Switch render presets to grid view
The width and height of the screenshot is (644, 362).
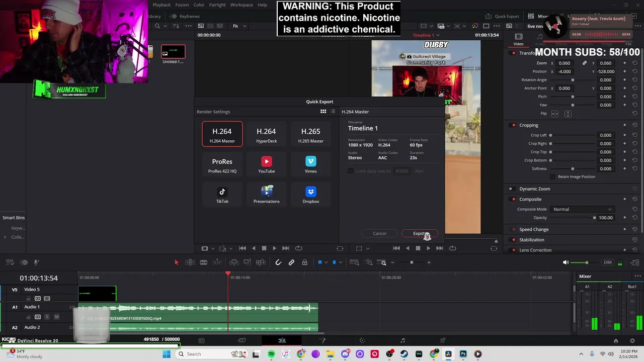(x=323, y=112)
